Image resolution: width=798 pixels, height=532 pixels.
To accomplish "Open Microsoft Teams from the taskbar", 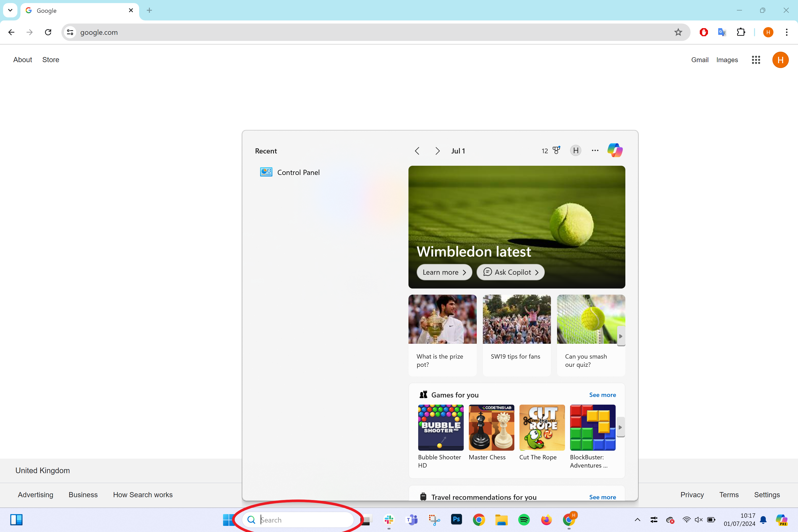I will point(412,519).
